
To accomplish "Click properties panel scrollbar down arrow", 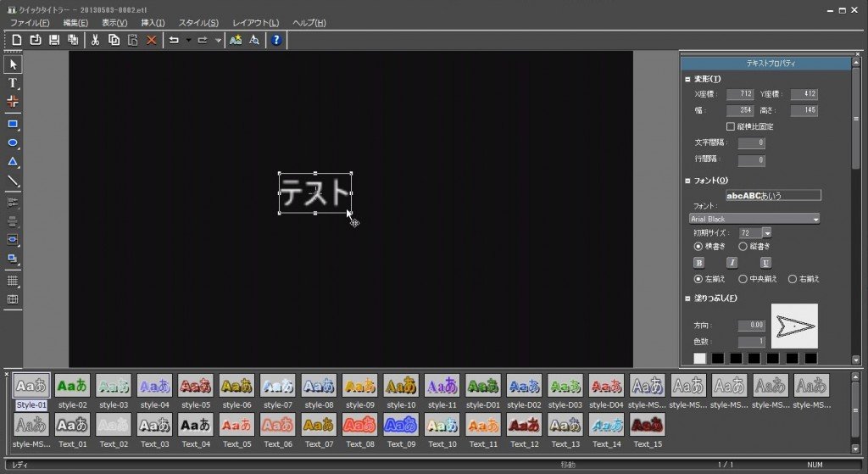I will click(856, 360).
